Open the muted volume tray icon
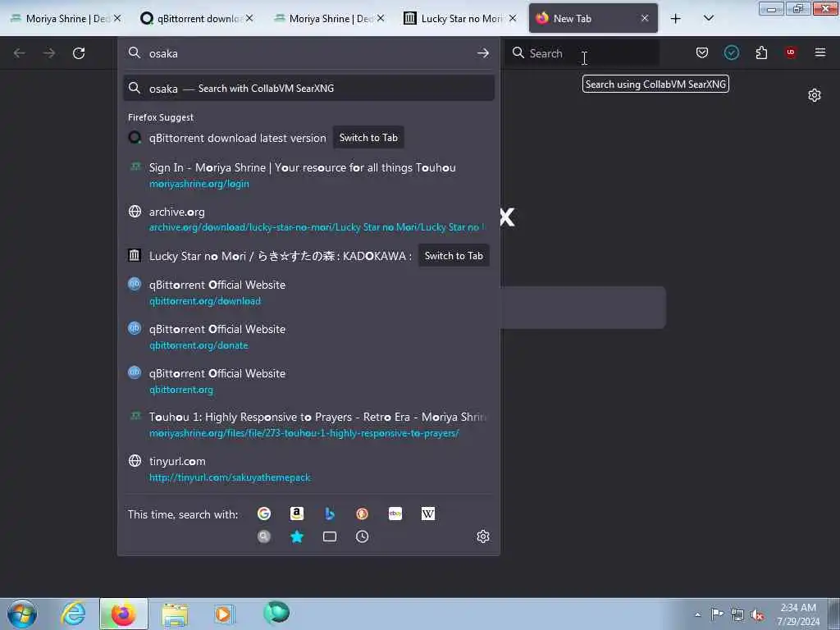 [x=757, y=614]
